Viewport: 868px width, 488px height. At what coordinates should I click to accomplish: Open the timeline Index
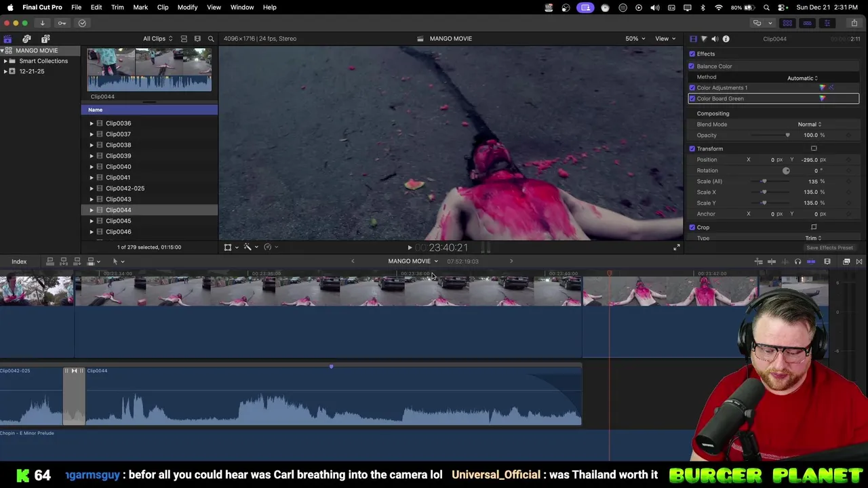click(x=19, y=262)
